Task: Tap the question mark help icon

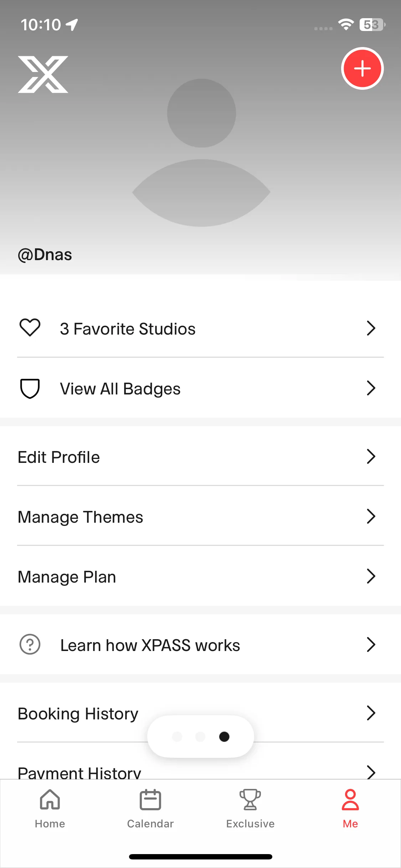Action: (x=30, y=645)
